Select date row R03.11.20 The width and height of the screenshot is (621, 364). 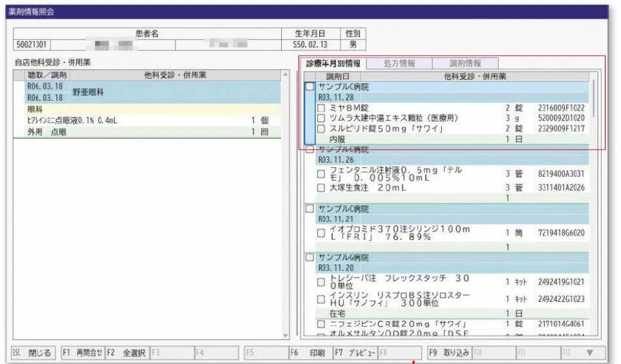[452, 268]
